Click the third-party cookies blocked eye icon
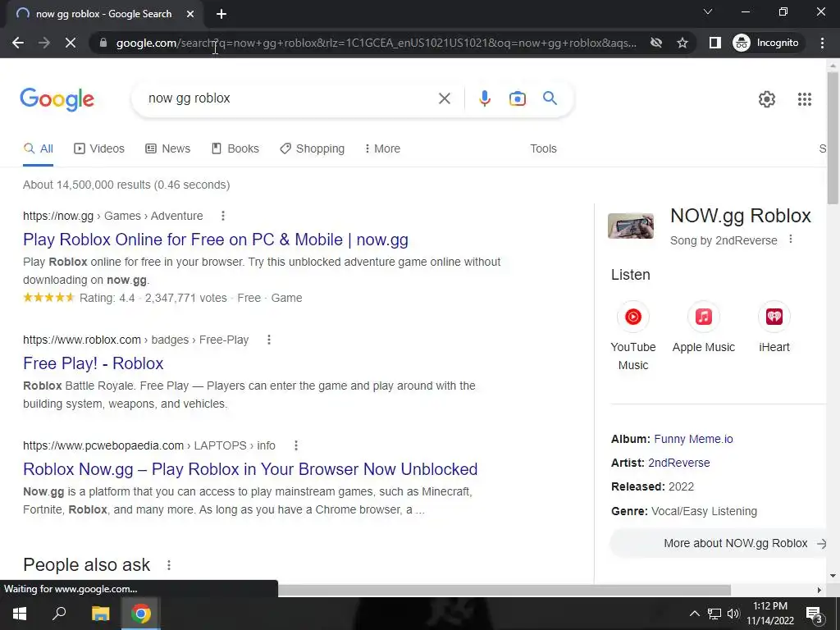The width and height of the screenshot is (840, 630). coord(655,43)
